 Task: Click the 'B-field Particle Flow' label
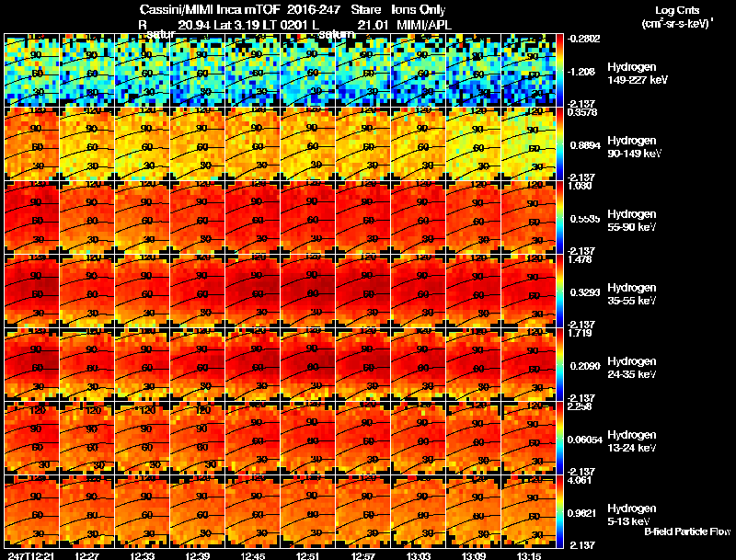tap(687, 531)
